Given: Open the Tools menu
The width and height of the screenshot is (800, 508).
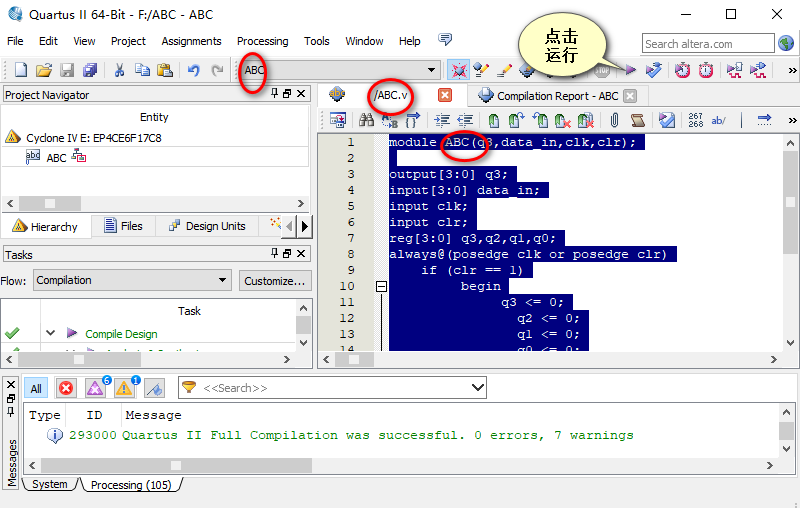Looking at the screenshot, I should [x=316, y=41].
